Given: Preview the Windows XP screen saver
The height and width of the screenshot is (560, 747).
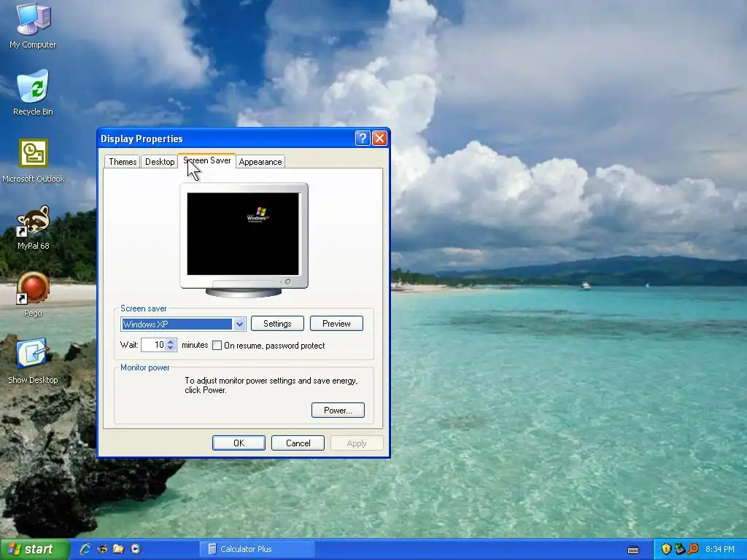Looking at the screenshot, I should click(x=336, y=323).
